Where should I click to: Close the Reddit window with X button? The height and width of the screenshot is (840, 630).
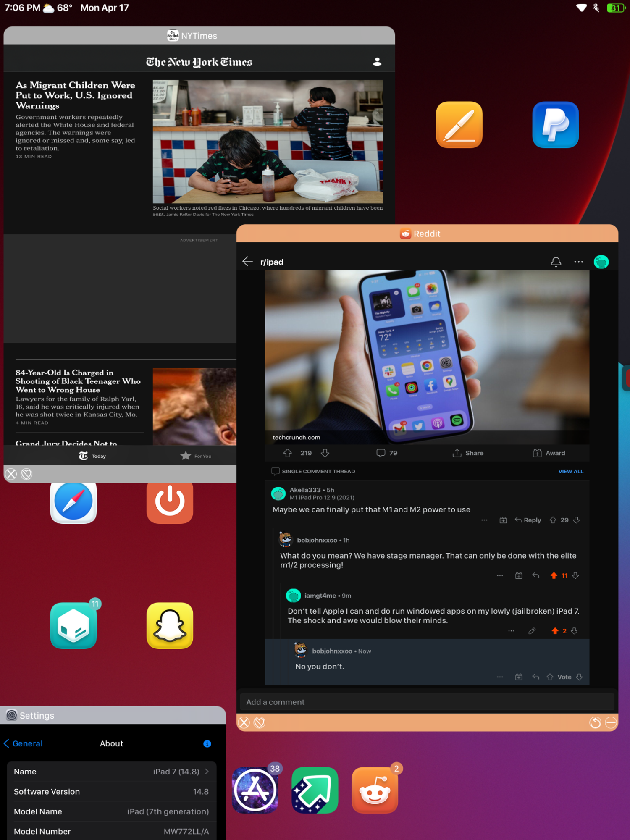(x=244, y=722)
